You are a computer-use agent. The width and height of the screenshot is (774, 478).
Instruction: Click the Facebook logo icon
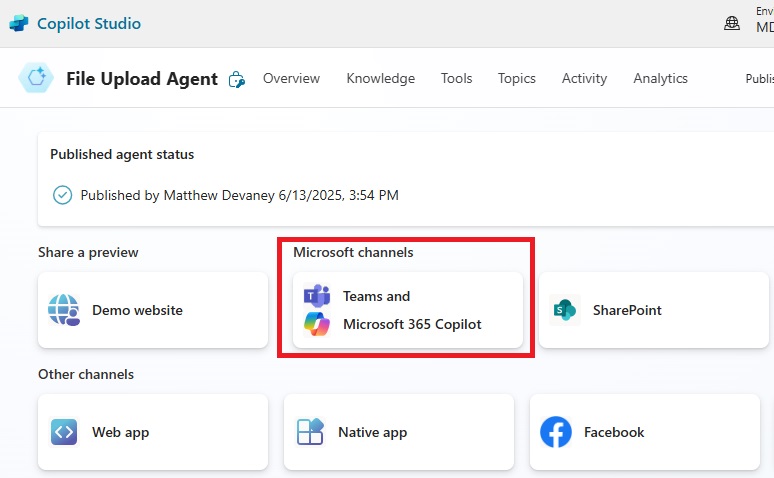coord(556,432)
